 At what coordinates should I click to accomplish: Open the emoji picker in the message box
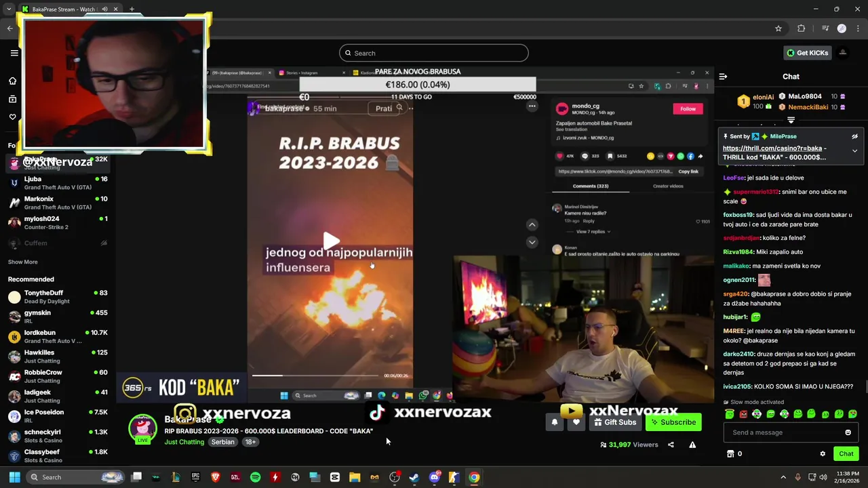(x=848, y=432)
